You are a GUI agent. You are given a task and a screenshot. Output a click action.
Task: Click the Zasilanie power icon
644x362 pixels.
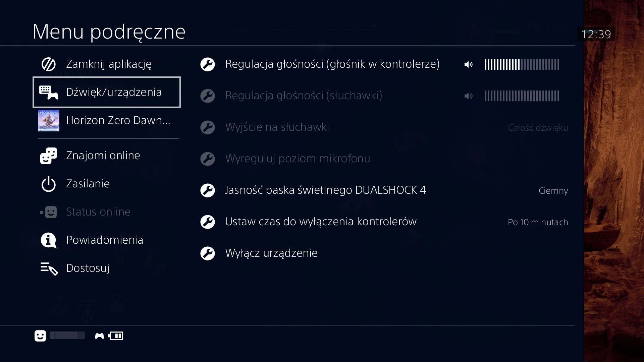[49, 183]
